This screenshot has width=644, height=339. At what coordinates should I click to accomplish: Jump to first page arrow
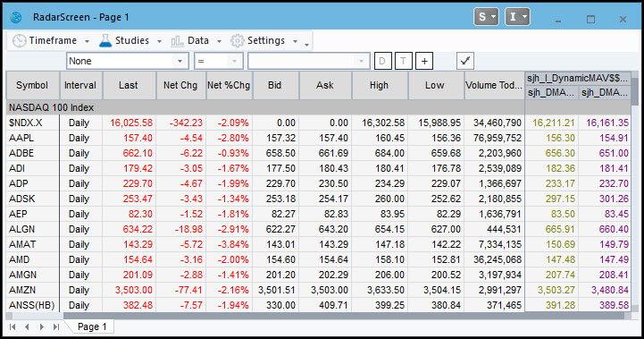pyautogui.click(x=13, y=326)
